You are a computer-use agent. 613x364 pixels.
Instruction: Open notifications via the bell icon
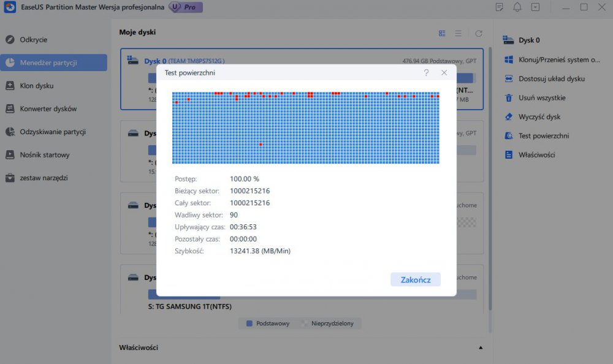click(517, 7)
